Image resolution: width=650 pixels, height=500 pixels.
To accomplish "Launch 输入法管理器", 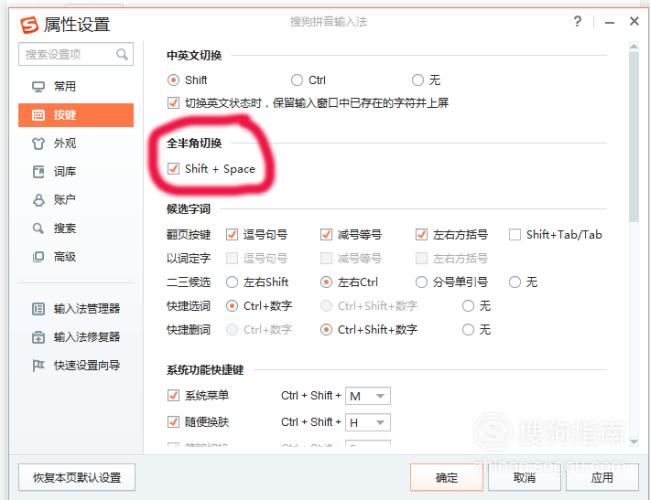I will 76,309.
